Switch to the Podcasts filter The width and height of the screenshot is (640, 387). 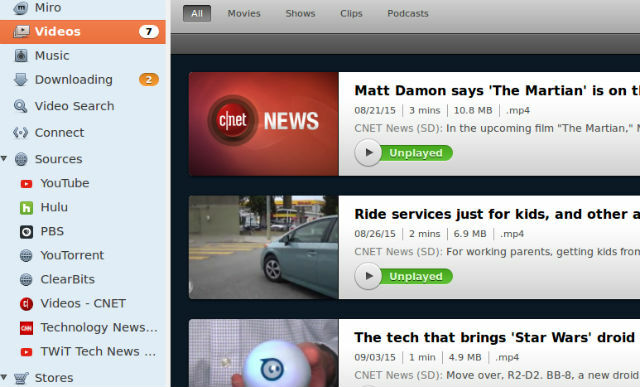pyautogui.click(x=408, y=13)
